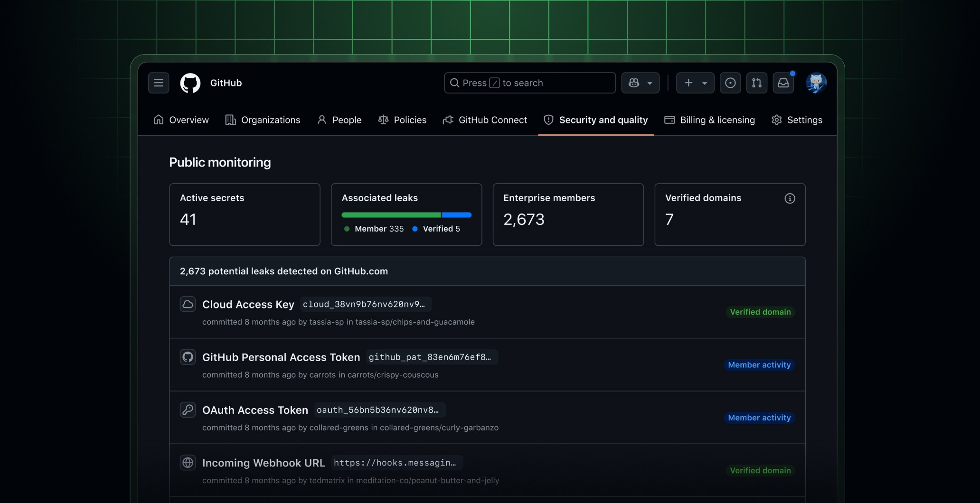The height and width of the screenshot is (503, 980).
Task: Click the blue verified leaks bar segment
Action: coord(457,215)
